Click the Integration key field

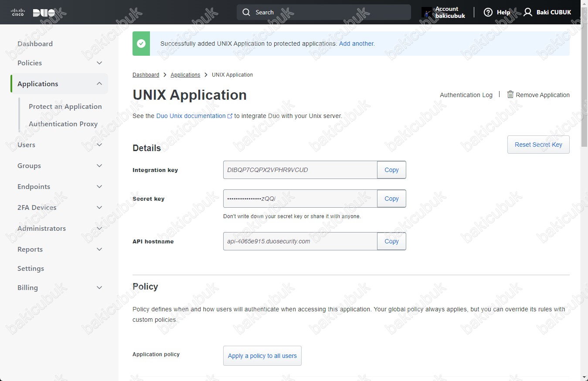coord(300,170)
